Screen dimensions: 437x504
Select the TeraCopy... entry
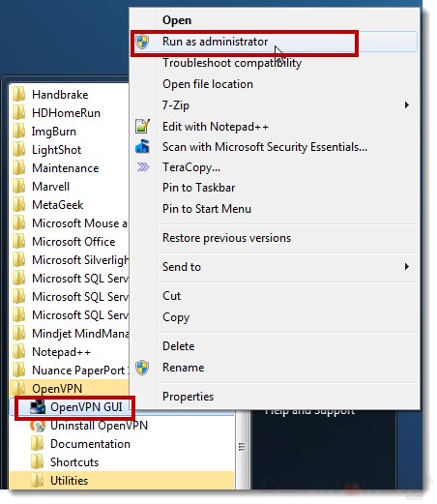point(191,167)
